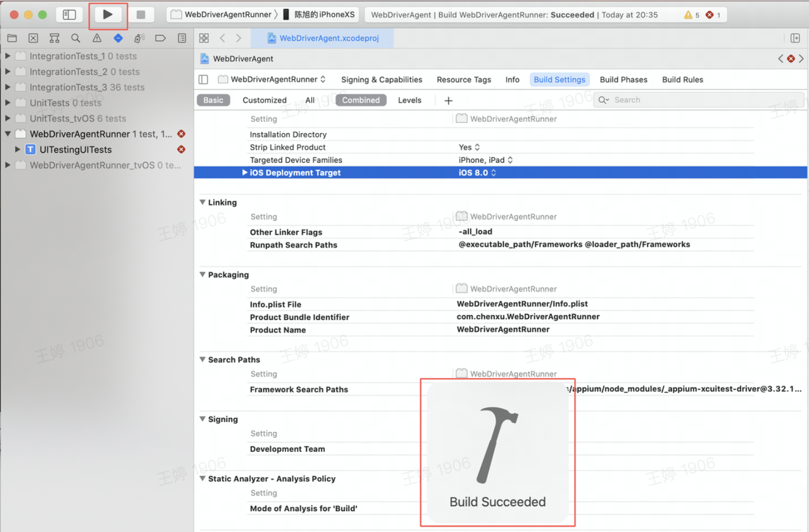Viewport: 809px width, 532px height.
Task: Select the WebDriverAgentRunner scheme in toolbar
Action: coord(222,15)
